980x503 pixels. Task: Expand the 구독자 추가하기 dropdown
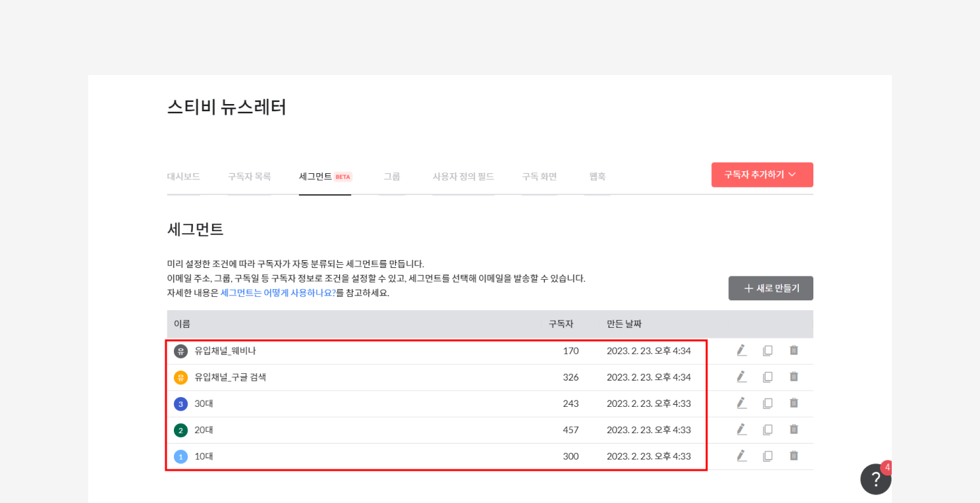(x=761, y=174)
